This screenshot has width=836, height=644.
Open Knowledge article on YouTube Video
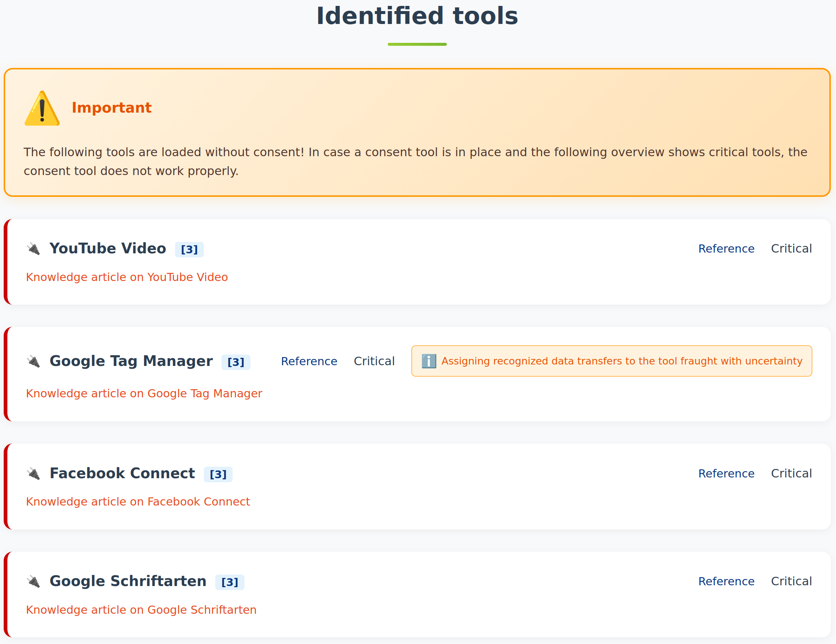point(127,277)
